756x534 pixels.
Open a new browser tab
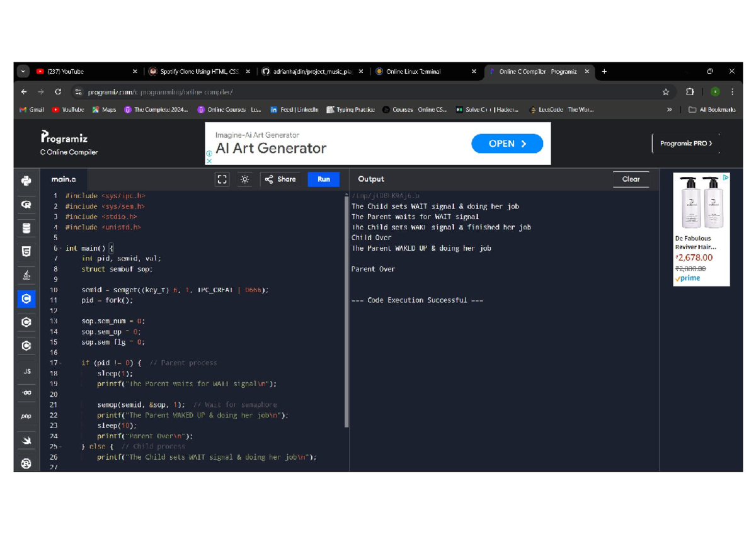[604, 72]
